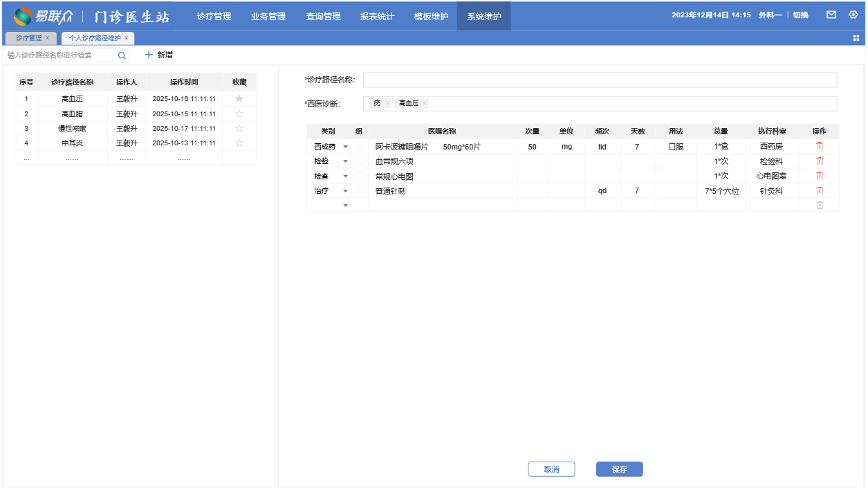Select the 慢性咳嗽 pathway row
The width and height of the screenshot is (868, 490).
(x=136, y=128)
